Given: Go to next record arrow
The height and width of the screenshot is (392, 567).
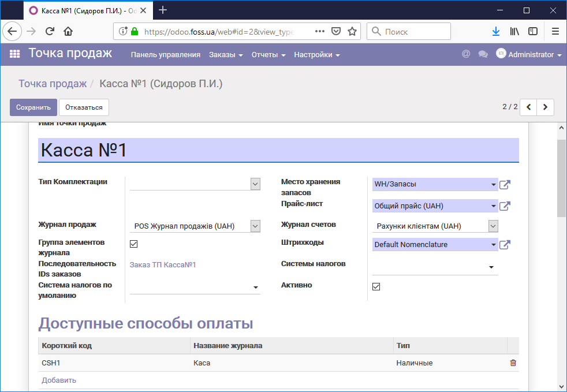Looking at the screenshot, I should point(545,107).
